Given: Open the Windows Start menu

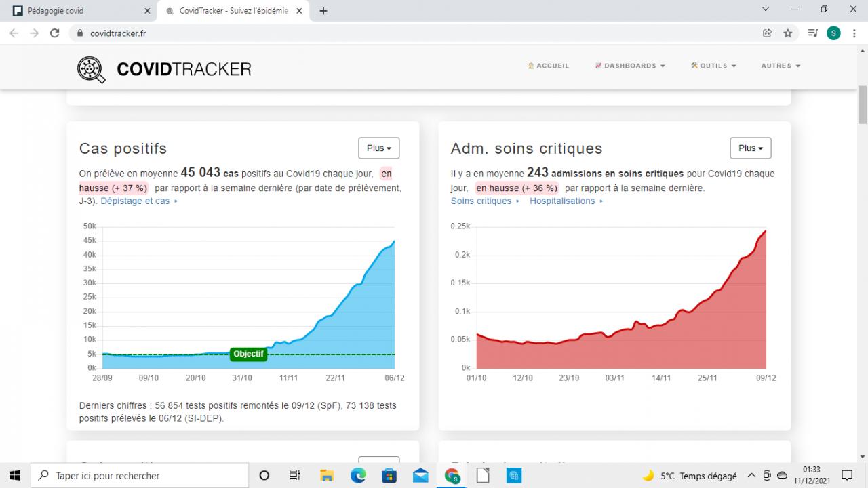Looking at the screenshot, I should click(15, 476).
